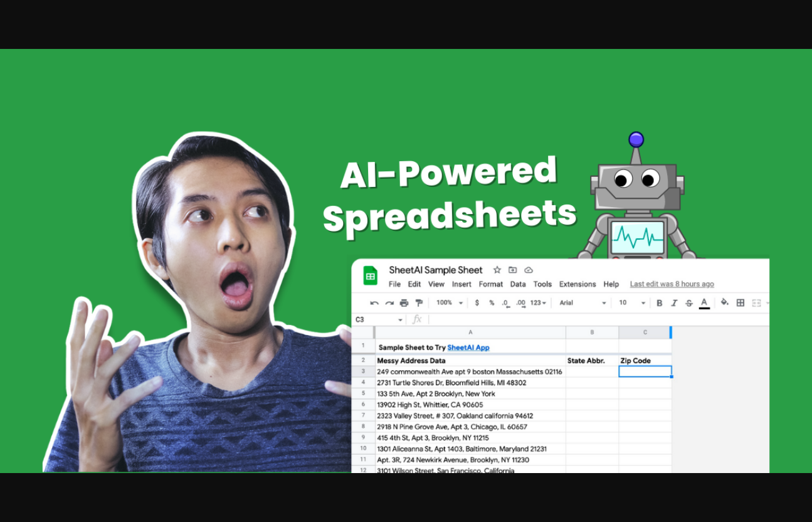The width and height of the screenshot is (812, 522).
Task: Click the undo arrow icon
Action: (374, 303)
